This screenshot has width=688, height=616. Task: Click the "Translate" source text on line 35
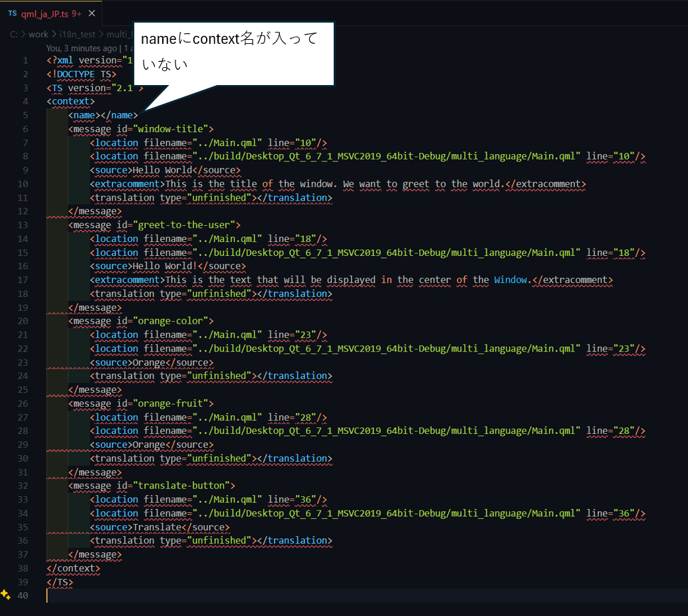click(157, 527)
